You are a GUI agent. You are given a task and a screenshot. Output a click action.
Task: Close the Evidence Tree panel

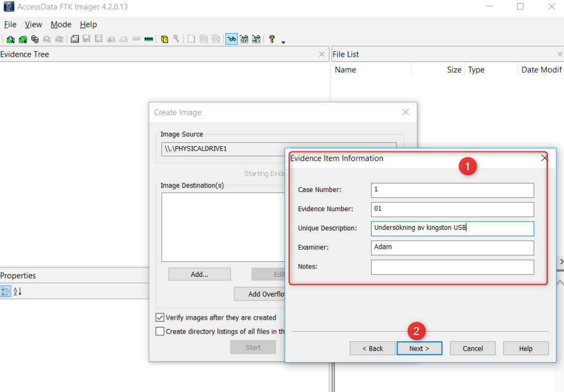click(322, 54)
